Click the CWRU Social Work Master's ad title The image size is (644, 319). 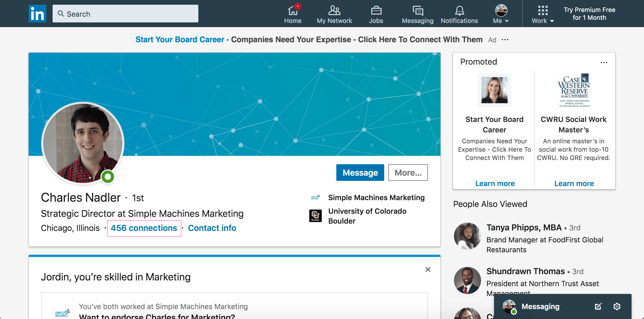coord(574,125)
